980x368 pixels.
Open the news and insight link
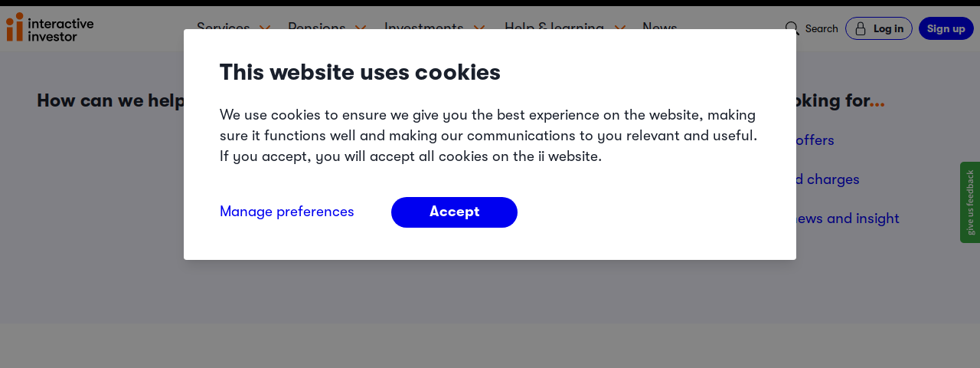pos(848,219)
